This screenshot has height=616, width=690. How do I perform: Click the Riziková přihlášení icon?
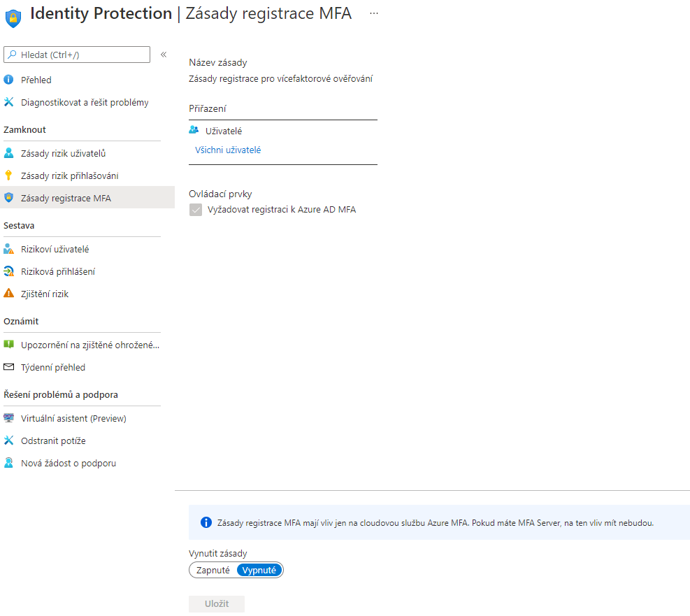9,271
